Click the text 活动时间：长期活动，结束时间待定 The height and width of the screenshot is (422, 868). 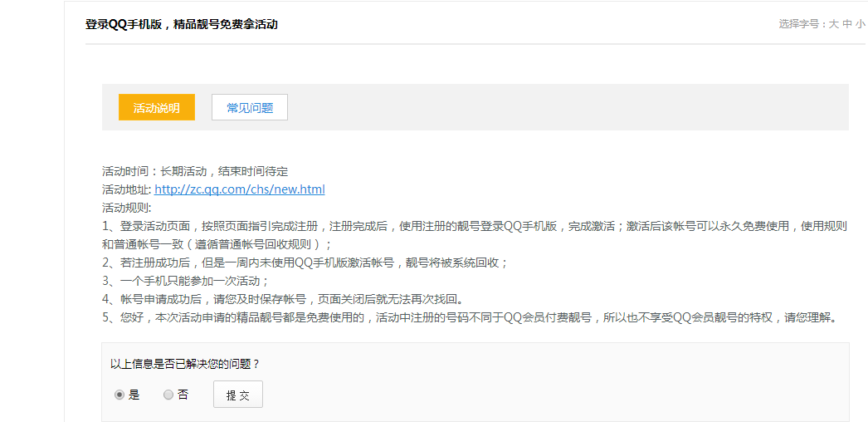[x=195, y=171]
